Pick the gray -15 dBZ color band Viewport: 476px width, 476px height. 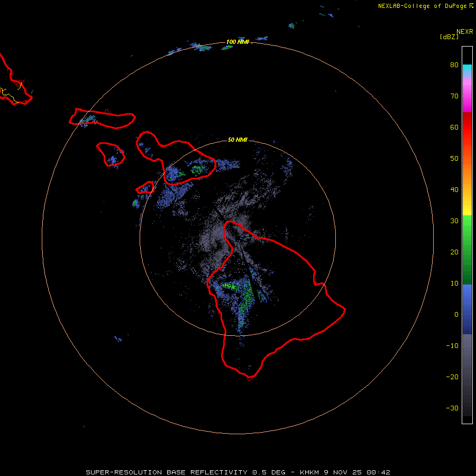467,361
